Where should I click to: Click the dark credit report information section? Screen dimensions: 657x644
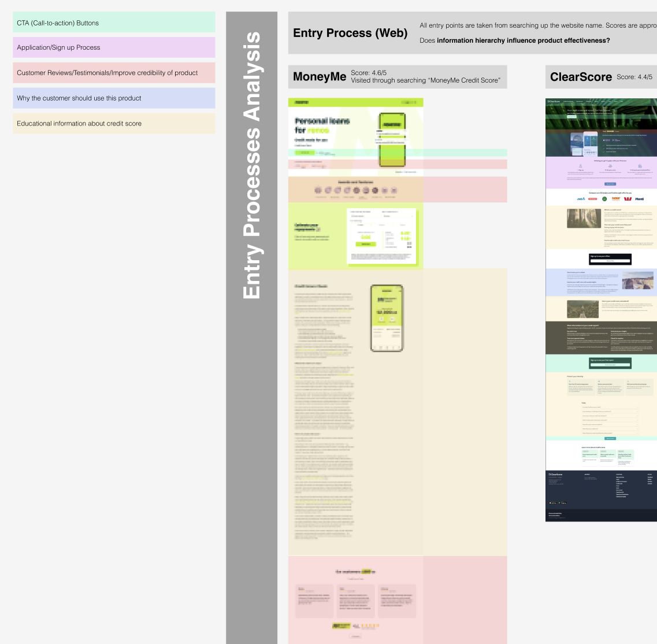[602, 338]
